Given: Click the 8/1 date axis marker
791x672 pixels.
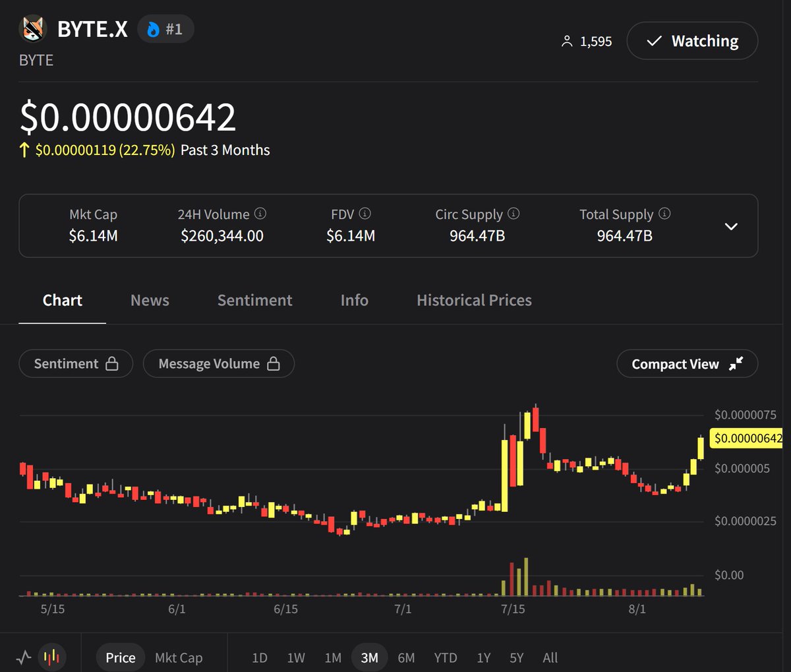Looking at the screenshot, I should [x=637, y=609].
